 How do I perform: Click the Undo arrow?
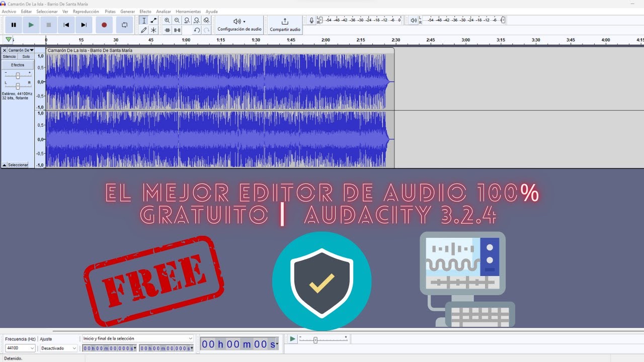197,30
